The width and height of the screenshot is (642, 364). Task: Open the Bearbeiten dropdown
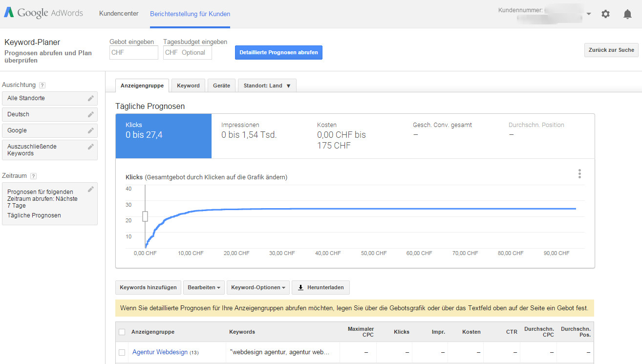tap(204, 287)
